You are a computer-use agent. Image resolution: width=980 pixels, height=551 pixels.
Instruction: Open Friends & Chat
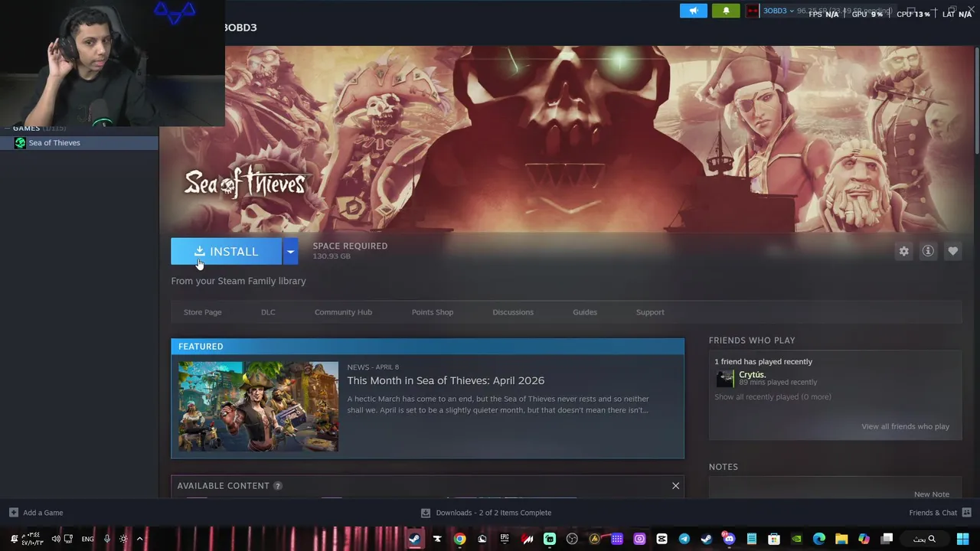click(x=940, y=513)
